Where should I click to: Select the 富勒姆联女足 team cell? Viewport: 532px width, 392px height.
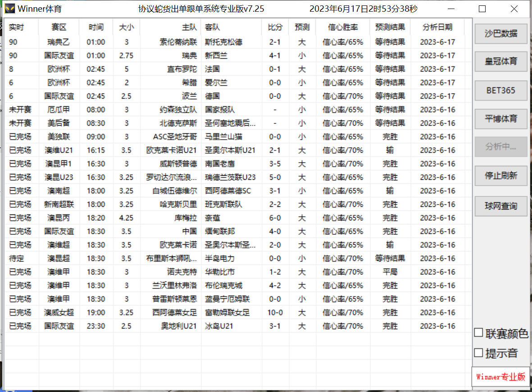tap(227, 313)
